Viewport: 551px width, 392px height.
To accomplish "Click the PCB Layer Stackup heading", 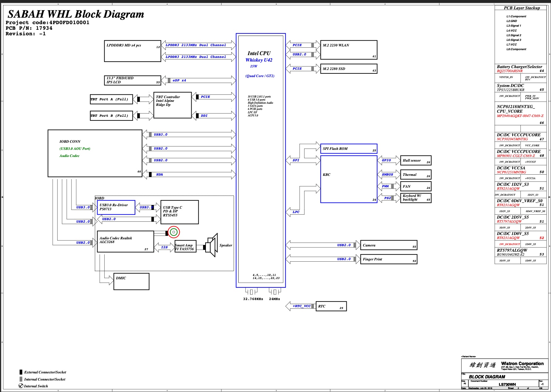I will (522, 8).
